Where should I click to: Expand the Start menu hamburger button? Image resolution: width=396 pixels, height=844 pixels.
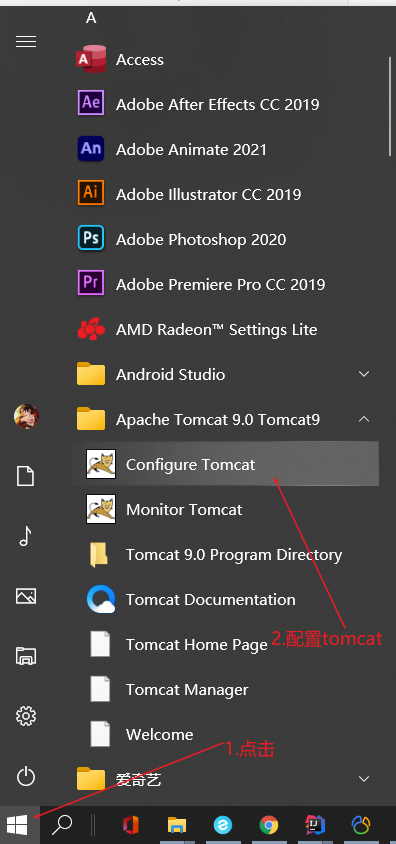point(26,41)
